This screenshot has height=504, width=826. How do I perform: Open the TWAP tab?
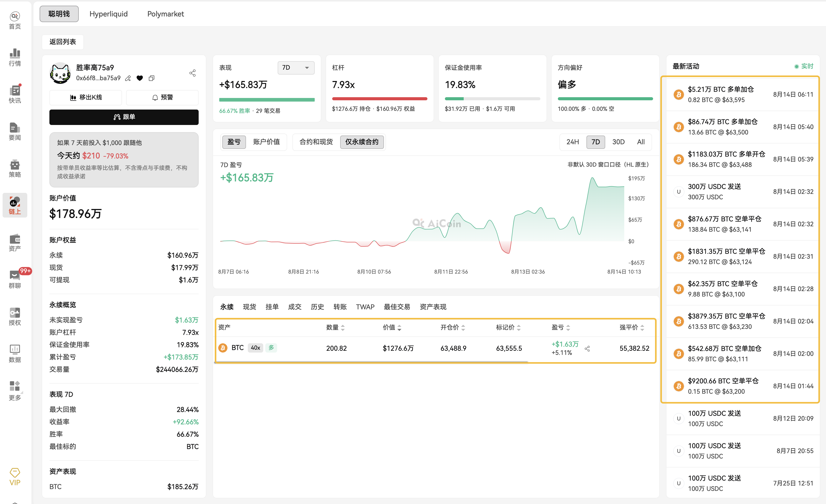click(365, 307)
